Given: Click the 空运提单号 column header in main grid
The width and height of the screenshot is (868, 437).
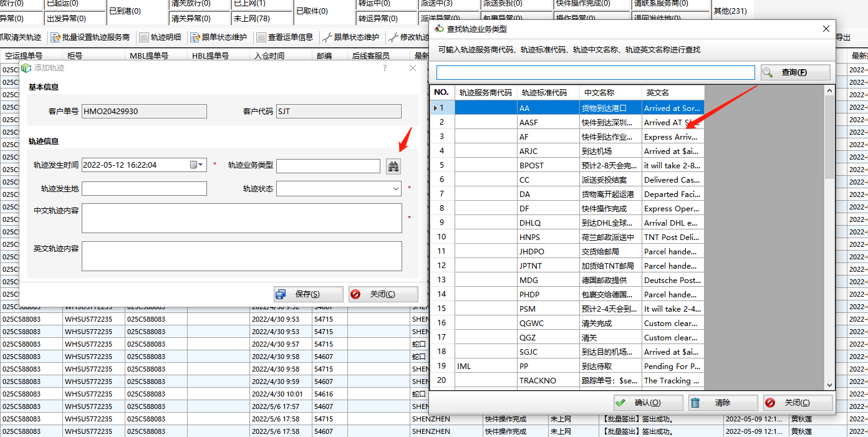Looking at the screenshot, I should [x=31, y=55].
